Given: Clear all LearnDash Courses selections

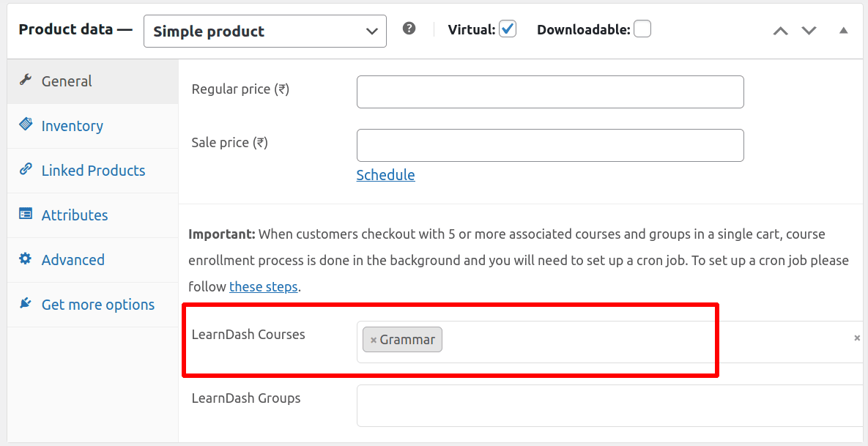Looking at the screenshot, I should [857, 338].
